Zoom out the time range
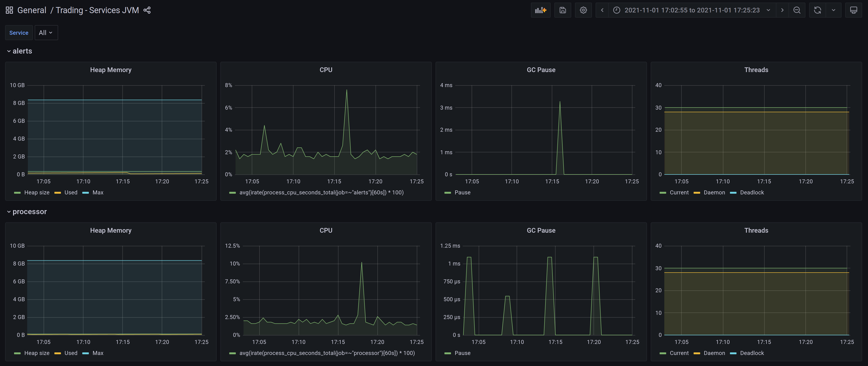 [797, 10]
